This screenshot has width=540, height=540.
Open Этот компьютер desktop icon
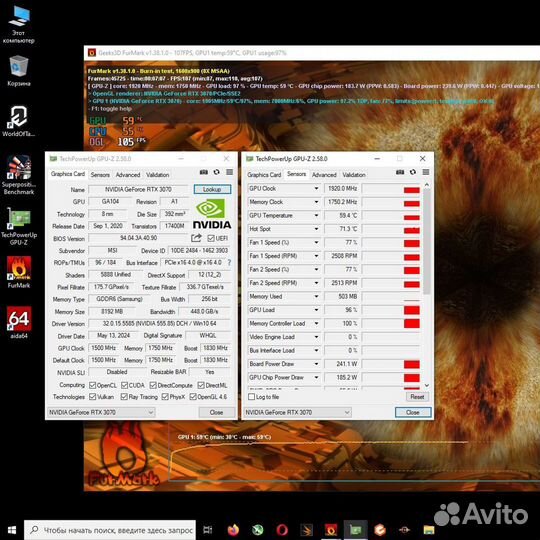pos(19,25)
